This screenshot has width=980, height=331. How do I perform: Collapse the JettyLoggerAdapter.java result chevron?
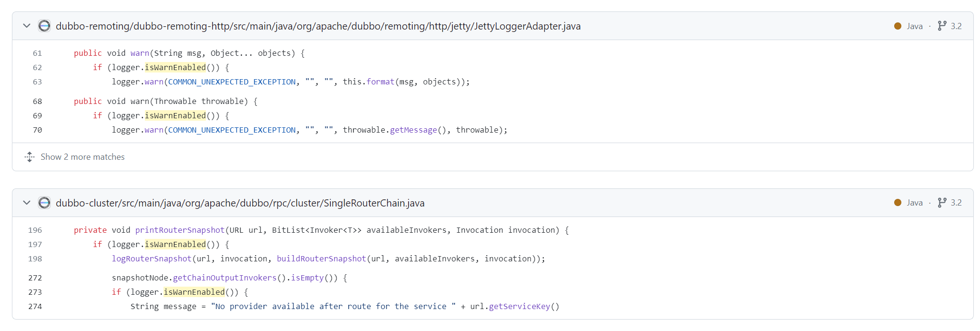click(x=27, y=26)
